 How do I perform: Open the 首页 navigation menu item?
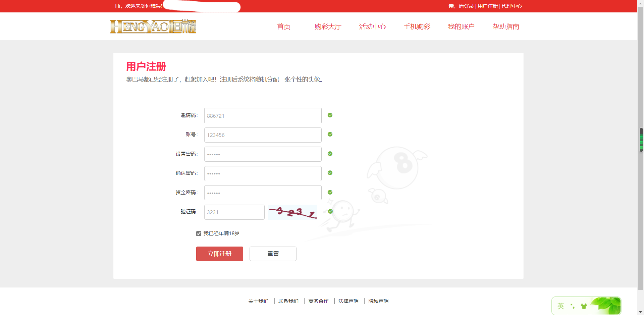[283, 27]
